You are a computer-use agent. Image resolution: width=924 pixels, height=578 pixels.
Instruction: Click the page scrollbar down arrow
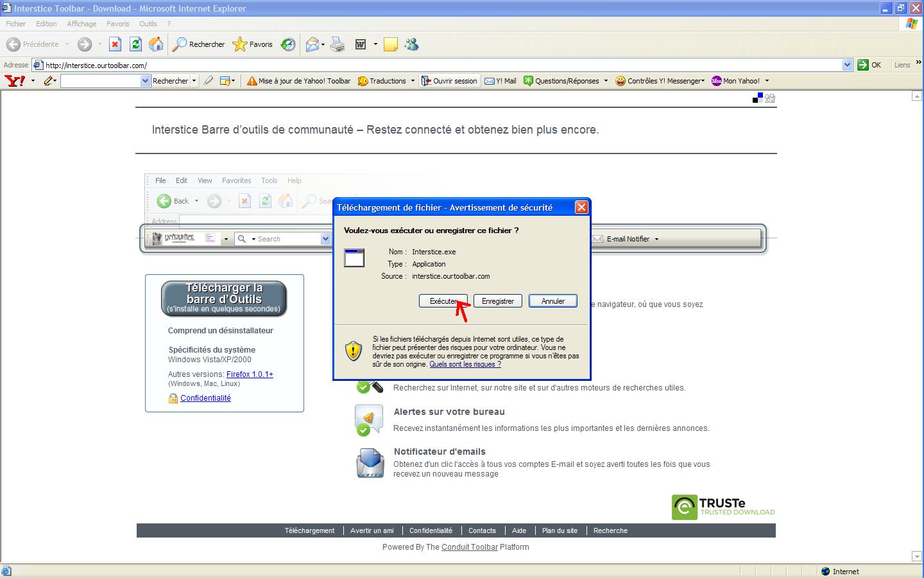point(917,556)
